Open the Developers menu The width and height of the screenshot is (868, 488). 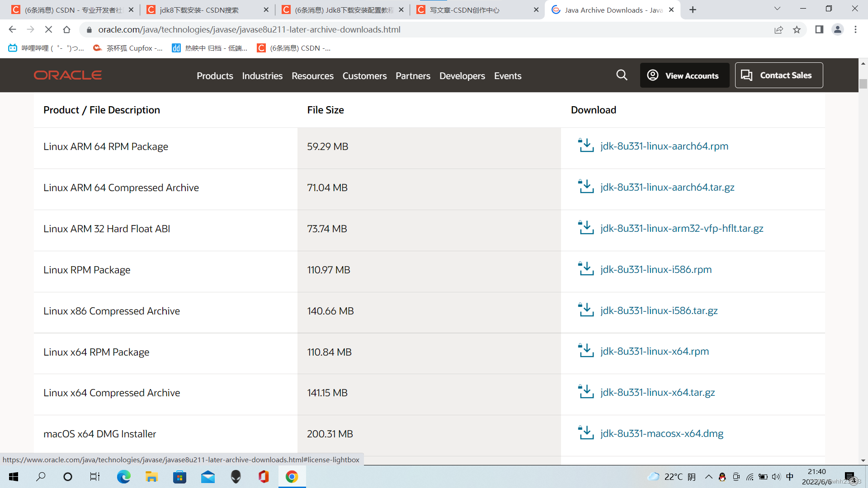pyautogui.click(x=462, y=76)
